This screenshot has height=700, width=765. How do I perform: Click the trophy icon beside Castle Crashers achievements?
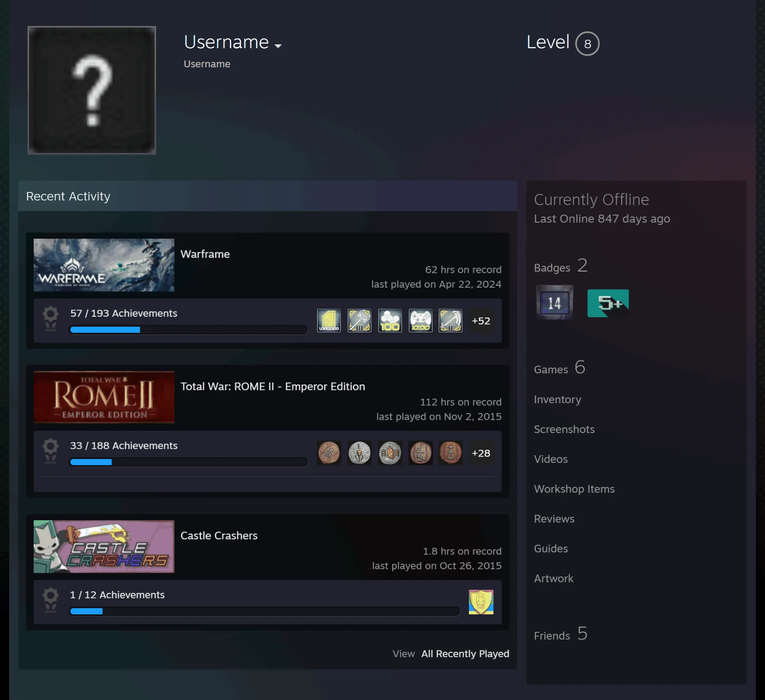click(51, 600)
